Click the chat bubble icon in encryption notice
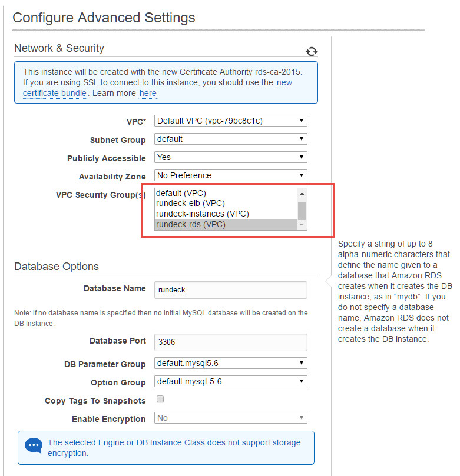460x476 pixels. (x=34, y=446)
